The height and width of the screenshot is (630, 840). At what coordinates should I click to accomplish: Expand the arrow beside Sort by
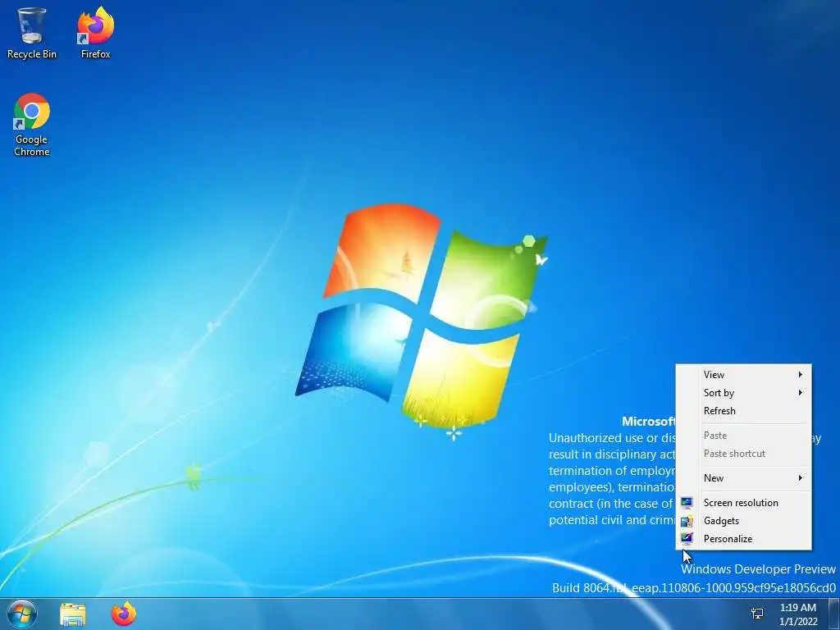[x=801, y=393]
